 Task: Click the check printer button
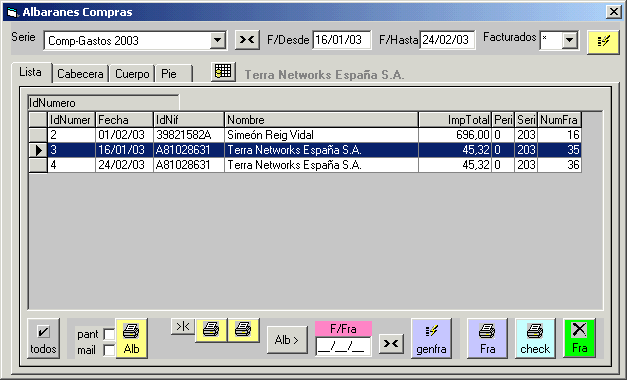535,338
